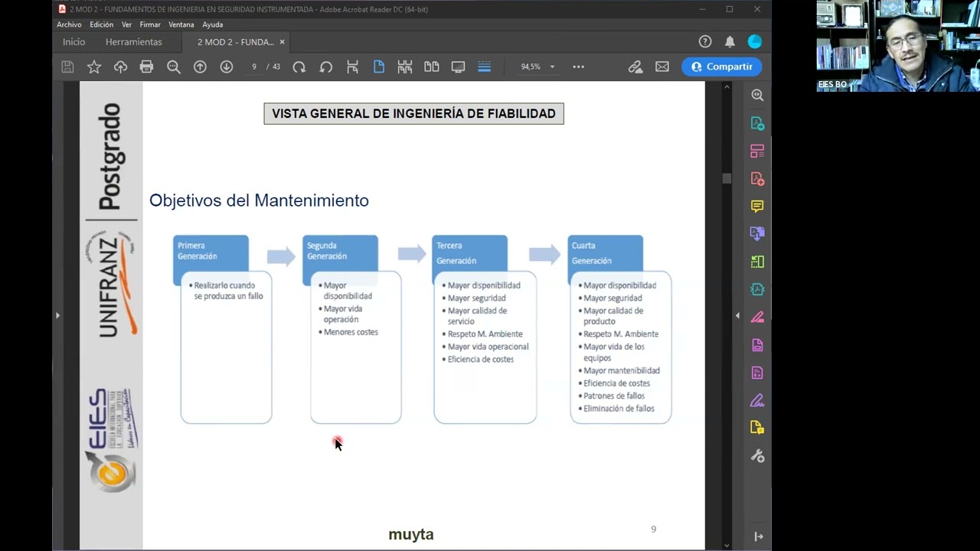Send file by email icon
The width and height of the screenshot is (980, 551).
[x=662, y=67]
